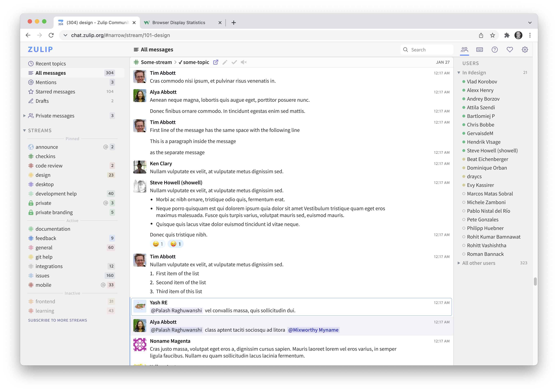Expand All other users list
This screenshot has height=392, width=558.
459,263
